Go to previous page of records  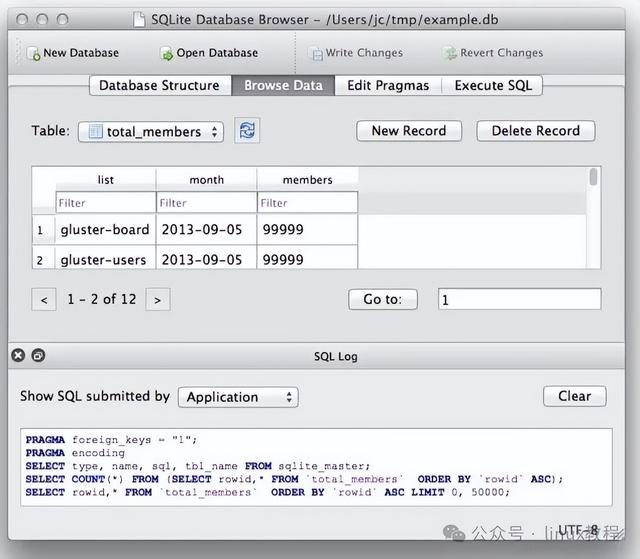(44, 300)
